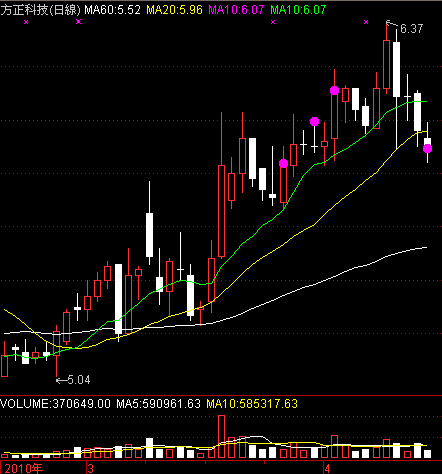The image size is (442, 474).
Task: Select the MA60:5.52 indicator label
Action: click(x=112, y=10)
